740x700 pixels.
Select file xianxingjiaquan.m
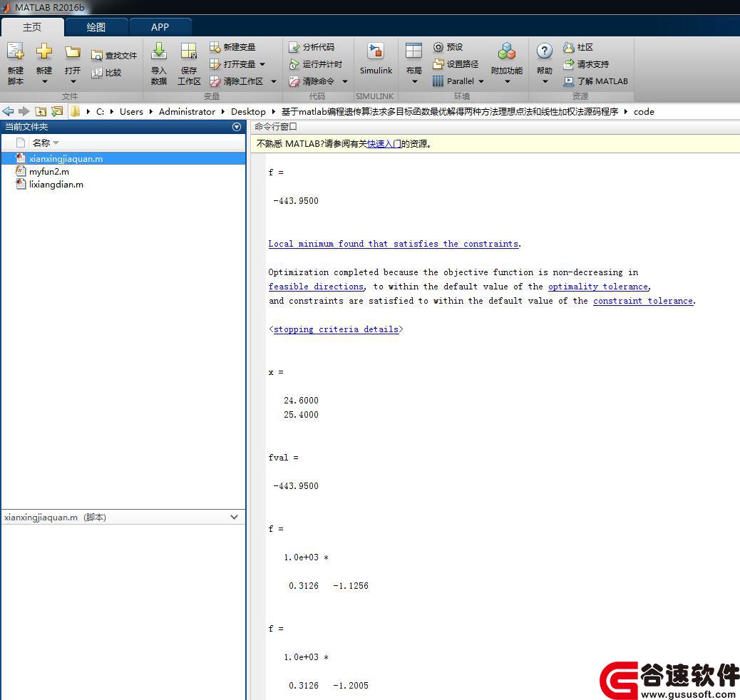(123, 158)
